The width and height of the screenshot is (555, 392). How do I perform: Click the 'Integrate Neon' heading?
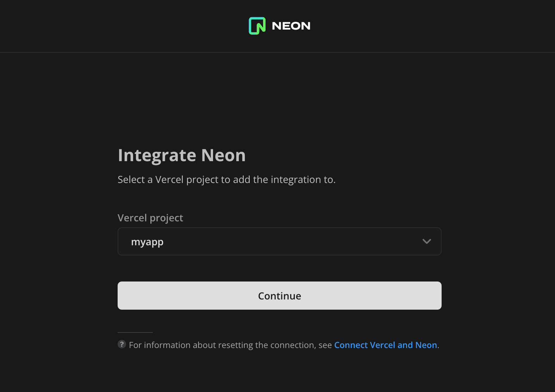182,155
